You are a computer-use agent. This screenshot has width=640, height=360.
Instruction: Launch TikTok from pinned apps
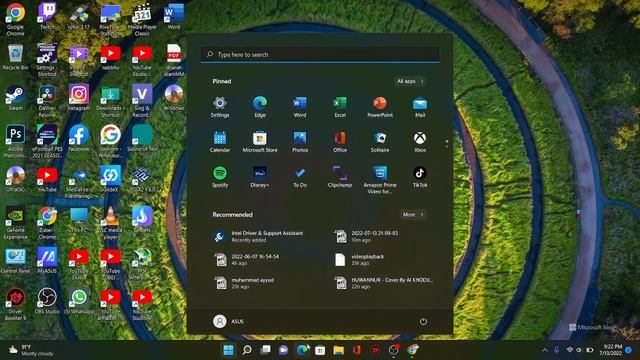click(420, 177)
